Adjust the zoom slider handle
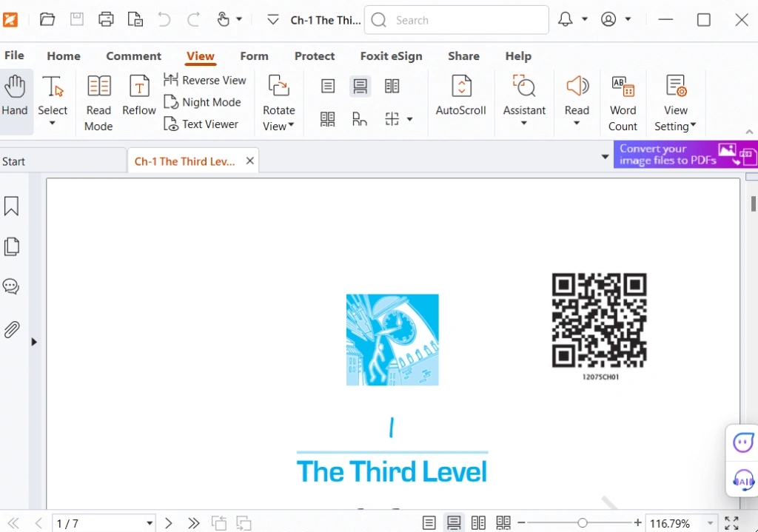Screen dimensions: 758x532 tap(583, 523)
